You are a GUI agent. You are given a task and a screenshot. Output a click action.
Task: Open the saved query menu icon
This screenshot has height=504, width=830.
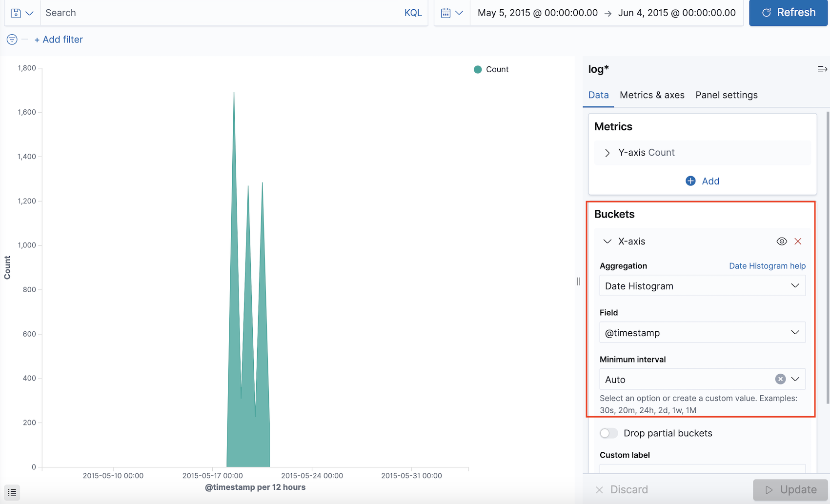click(22, 13)
